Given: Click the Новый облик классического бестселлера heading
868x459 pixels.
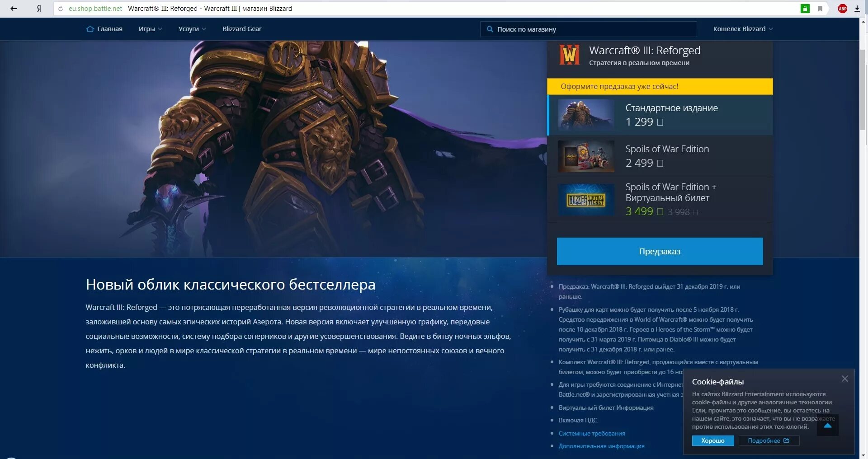Looking at the screenshot, I should [x=231, y=285].
